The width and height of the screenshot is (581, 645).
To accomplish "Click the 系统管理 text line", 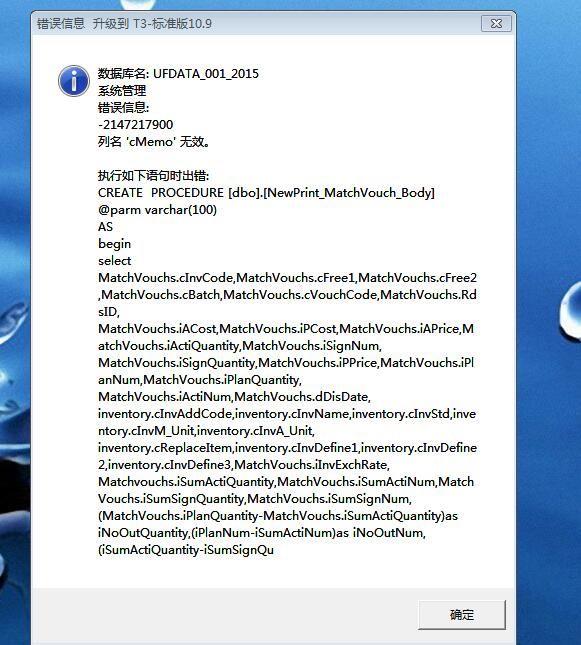I will click(122, 90).
